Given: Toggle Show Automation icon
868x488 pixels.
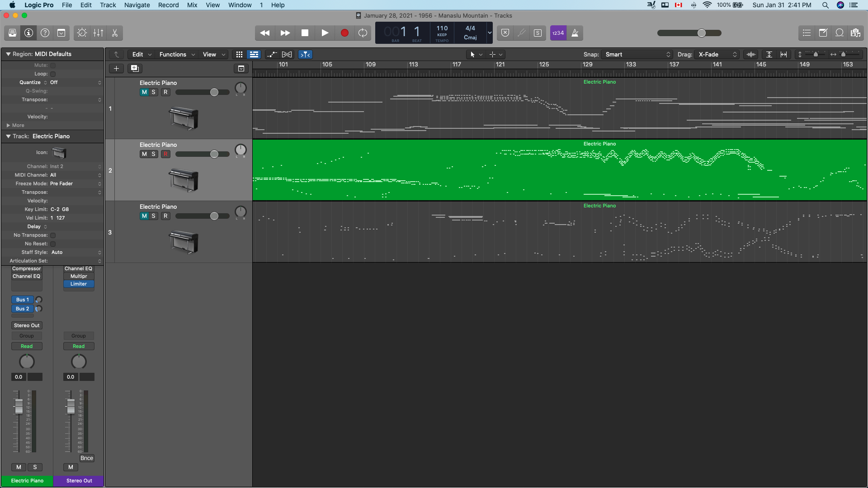Looking at the screenshot, I should [x=272, y=55].
